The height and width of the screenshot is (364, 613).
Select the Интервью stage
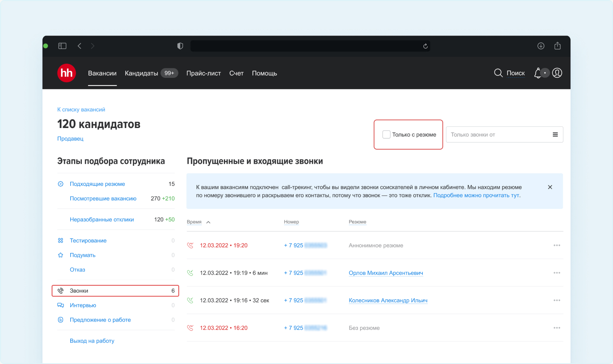[83, 305]
